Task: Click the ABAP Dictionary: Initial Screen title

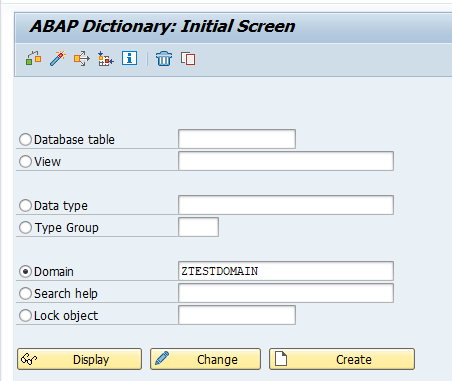Action: point(163,26)
